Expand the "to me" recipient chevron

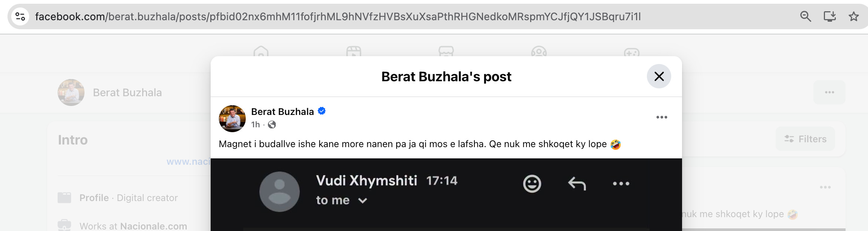(x=362, y=201)
